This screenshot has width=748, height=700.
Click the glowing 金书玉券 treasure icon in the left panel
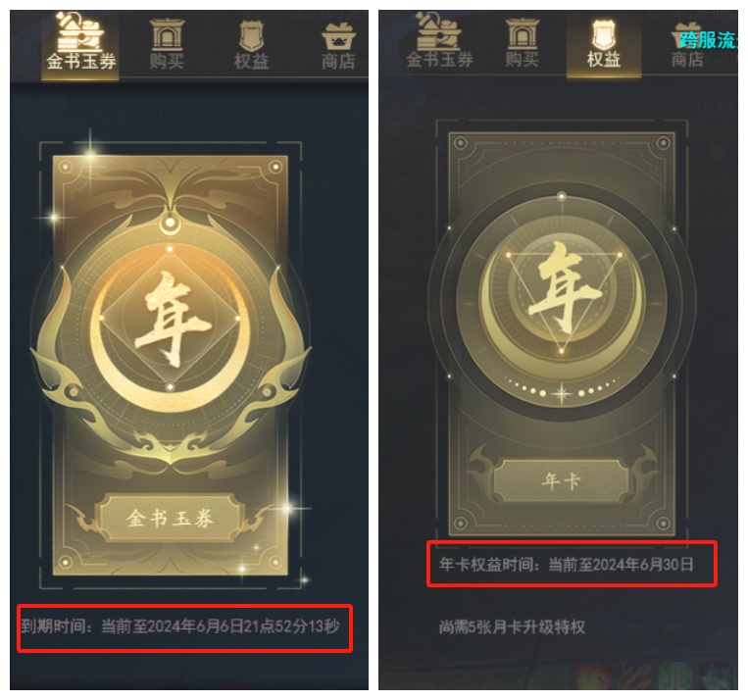tap(79, 32)
